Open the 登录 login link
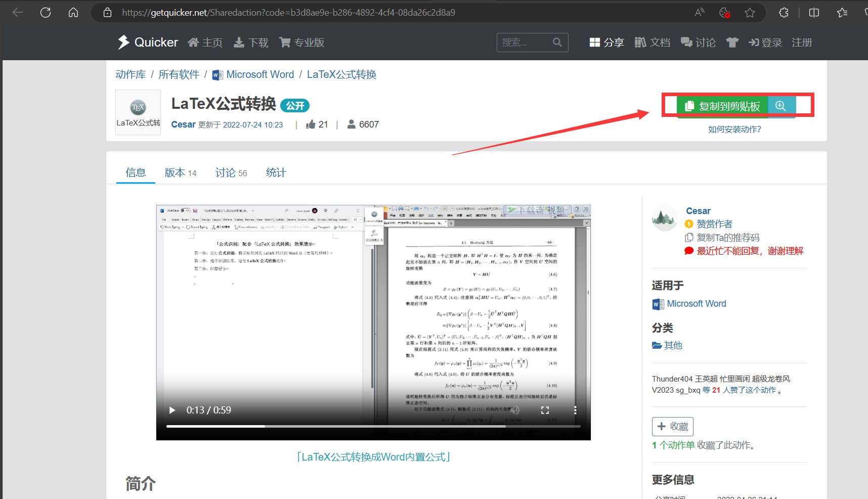Viewport: 868px width, 499px height. pyautogui.click(x=765, y=43)
